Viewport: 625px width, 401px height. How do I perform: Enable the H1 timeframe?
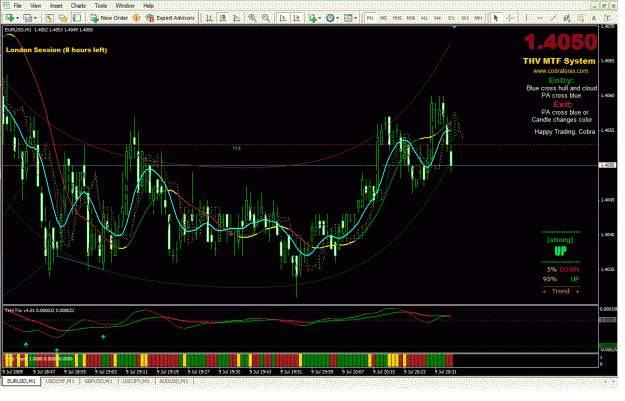point(424,18)
